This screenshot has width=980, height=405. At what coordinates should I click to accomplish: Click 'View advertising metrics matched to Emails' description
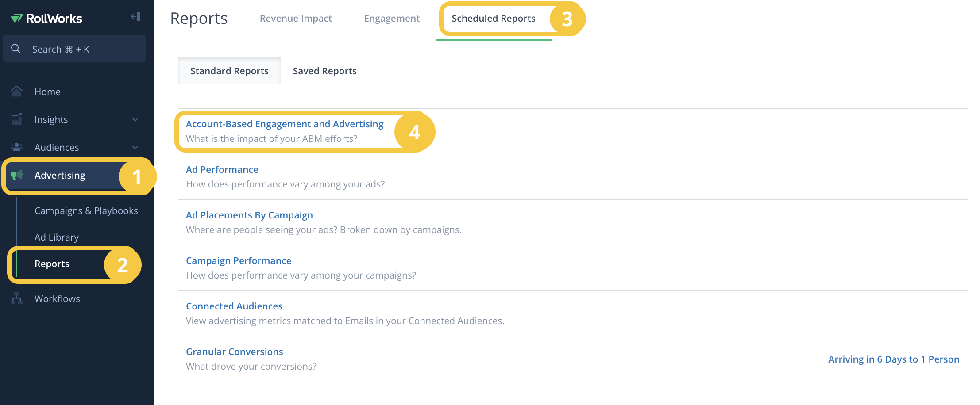click(x=345, y=321)
